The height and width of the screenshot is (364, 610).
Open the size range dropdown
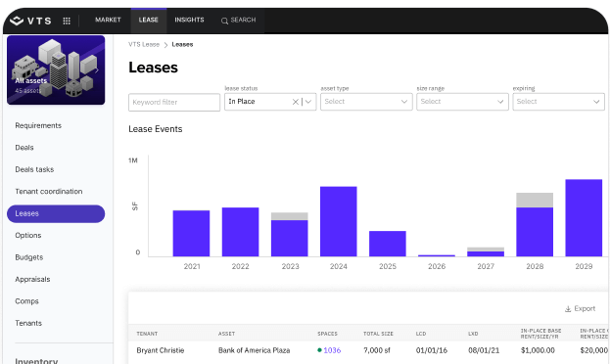[x=462, y=102]
